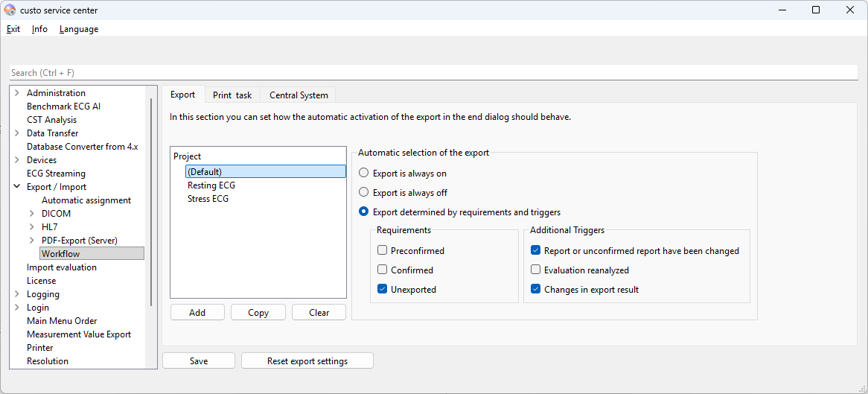
Task: Expand the Administration tree node
Action: pos(17,93)
